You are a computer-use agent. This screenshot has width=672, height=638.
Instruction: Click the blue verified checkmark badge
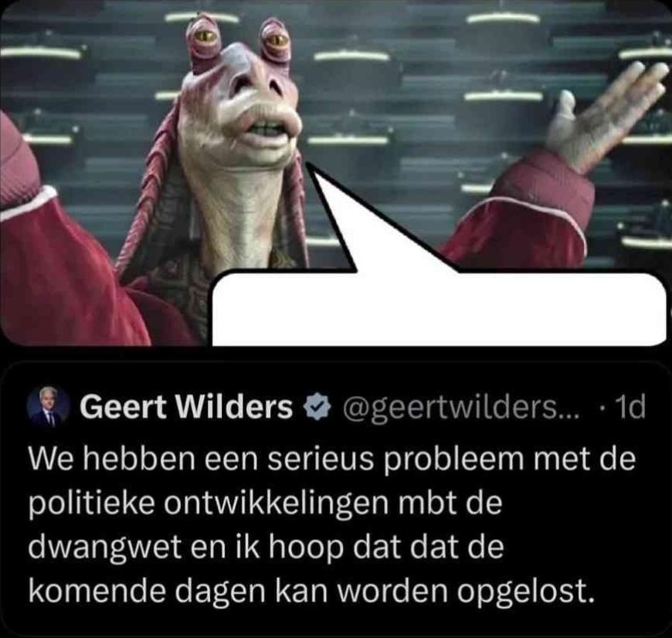tap(317, 407)
